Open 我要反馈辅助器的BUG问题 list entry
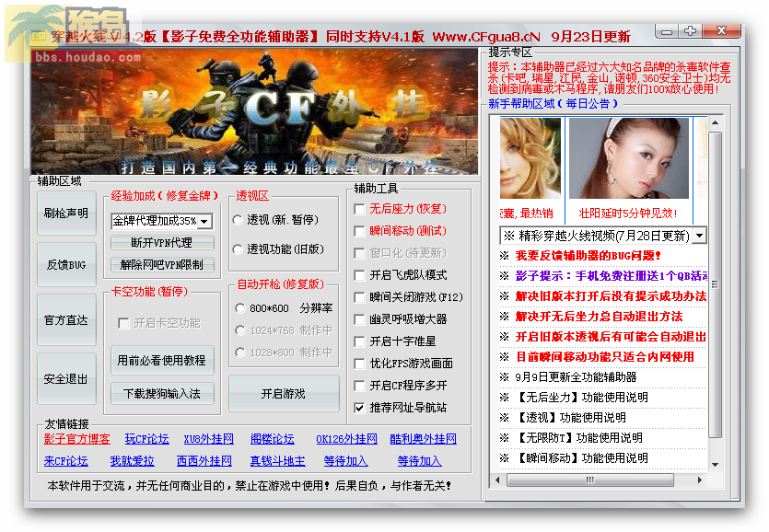This screenshot has width=769, height=532. click(588, 256)
